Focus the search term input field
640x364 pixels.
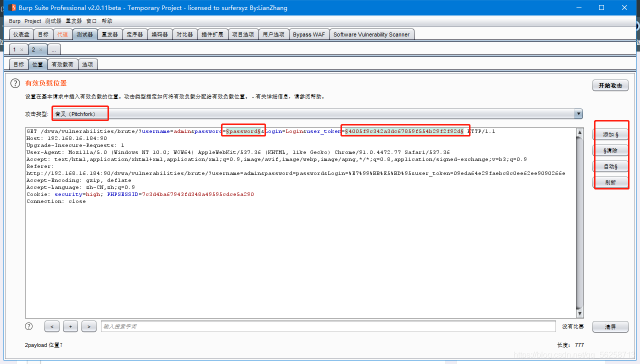tap(328, 326)
